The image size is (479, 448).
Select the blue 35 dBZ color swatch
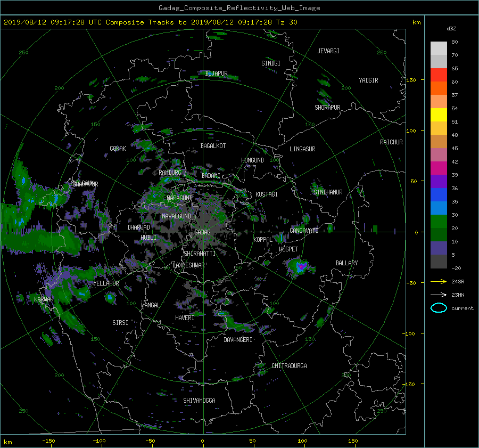click(x=439, y=195)
